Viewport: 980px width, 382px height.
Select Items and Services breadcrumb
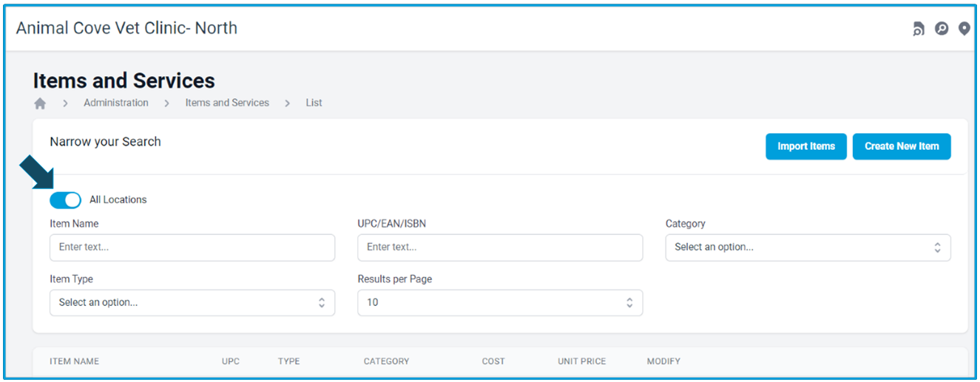point(227,103)
